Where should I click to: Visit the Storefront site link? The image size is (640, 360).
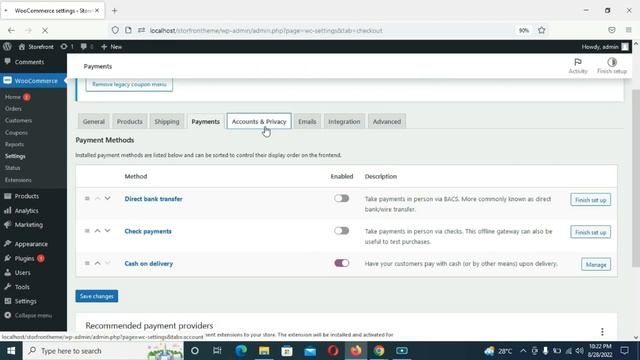36,47
